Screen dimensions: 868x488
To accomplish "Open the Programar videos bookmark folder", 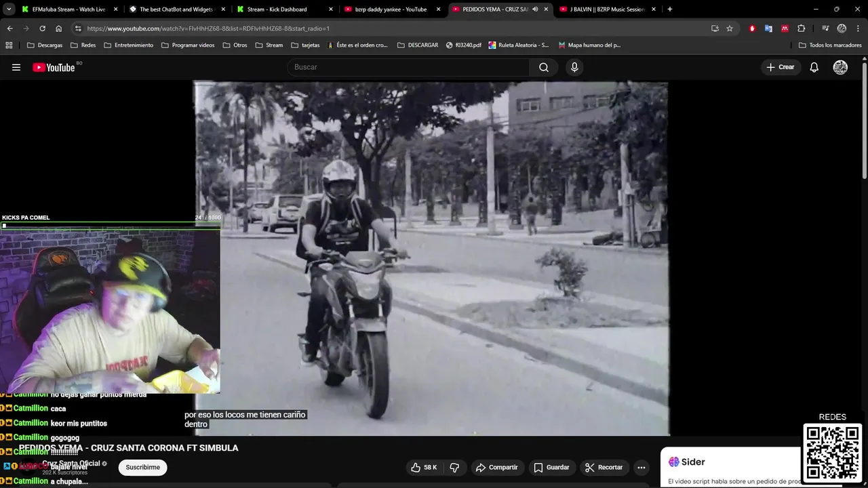I will [189, 45].
